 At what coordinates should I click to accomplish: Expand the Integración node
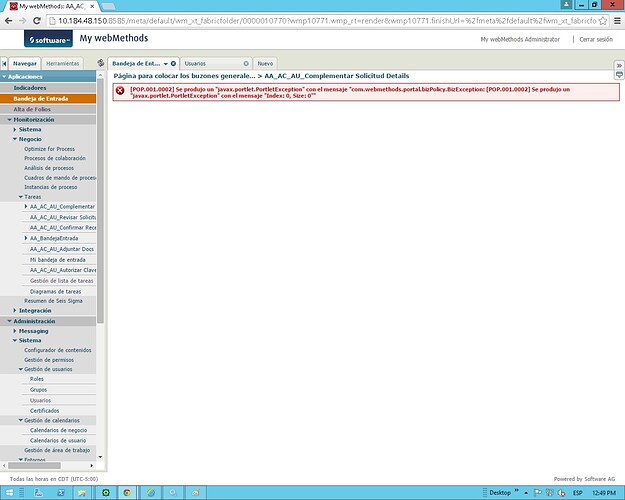[15, 310]
